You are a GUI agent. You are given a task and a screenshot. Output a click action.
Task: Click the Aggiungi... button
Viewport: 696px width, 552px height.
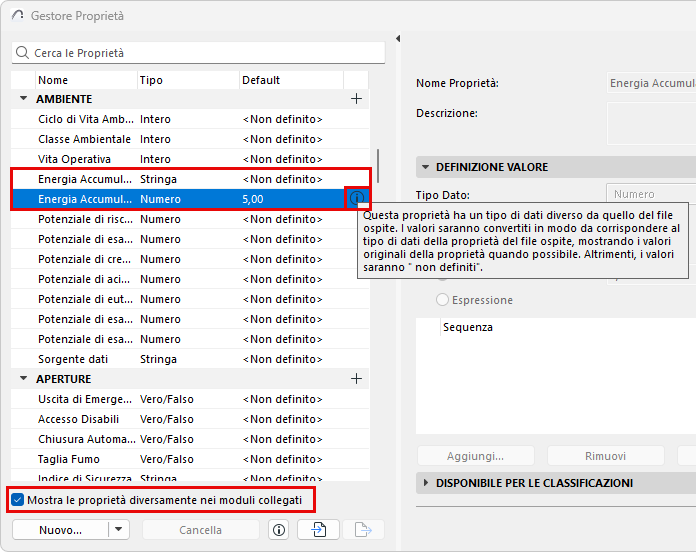pos(475,456)
